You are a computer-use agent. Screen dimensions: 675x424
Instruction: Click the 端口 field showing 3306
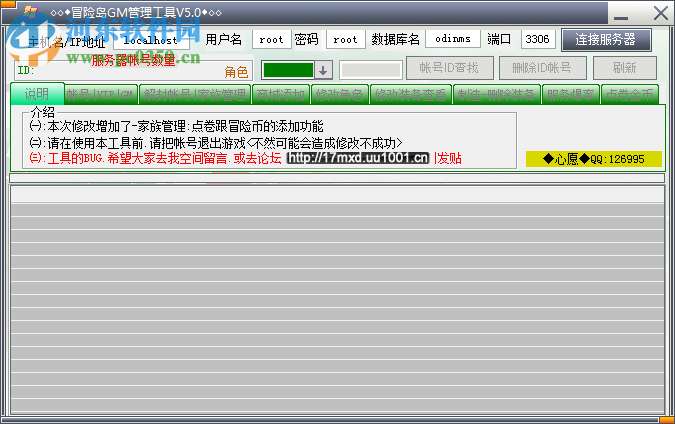(x=538, y=39)
